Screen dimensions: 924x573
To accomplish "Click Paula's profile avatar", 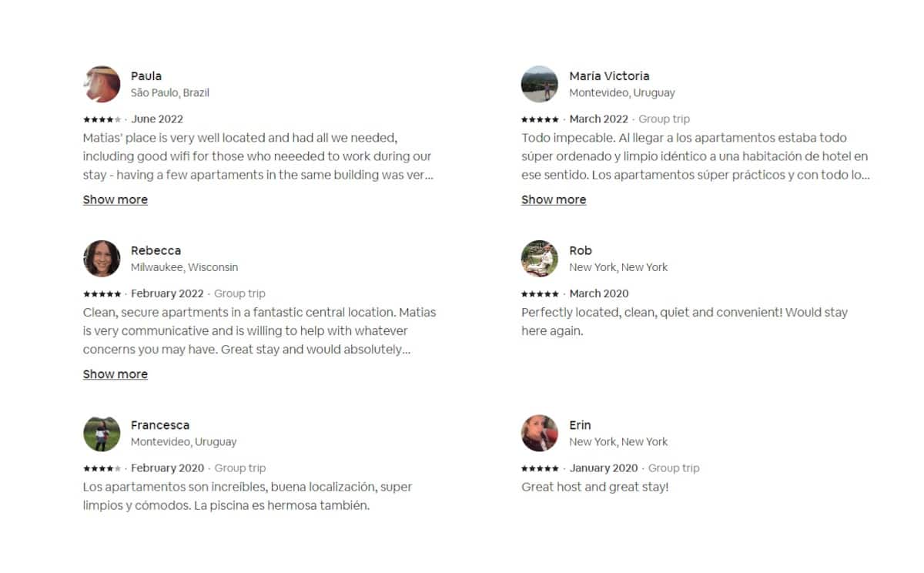I will click(x=102, y=84).
